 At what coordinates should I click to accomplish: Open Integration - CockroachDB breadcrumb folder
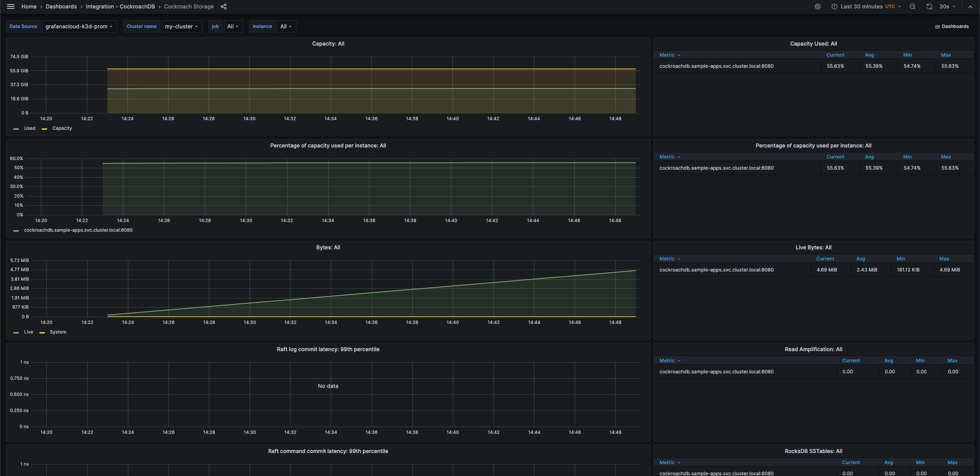120,7
